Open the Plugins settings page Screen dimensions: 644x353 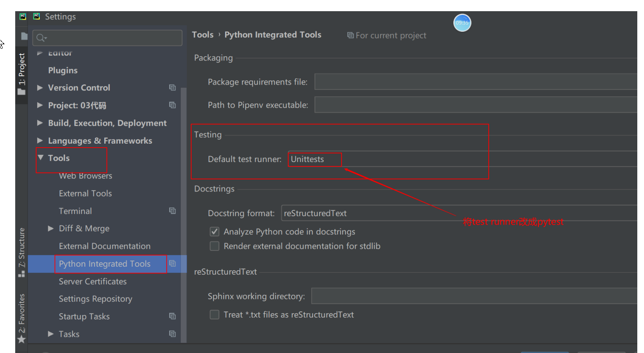click(x=63, y=70)
